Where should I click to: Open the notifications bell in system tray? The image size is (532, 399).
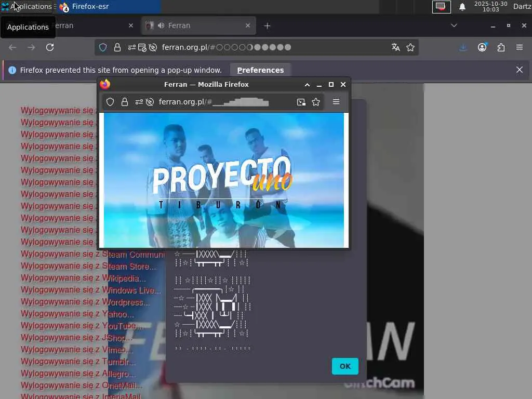tap(462, 7)
